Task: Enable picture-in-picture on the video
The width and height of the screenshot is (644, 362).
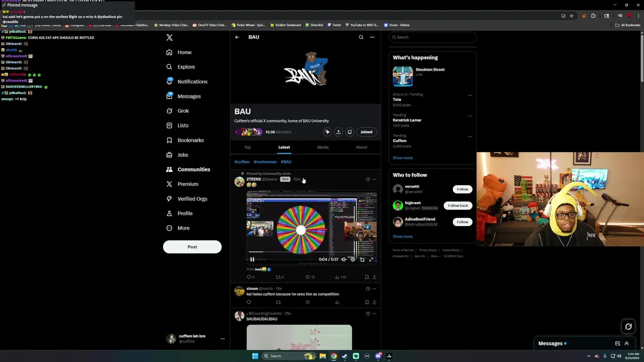Action: (362, 259)
